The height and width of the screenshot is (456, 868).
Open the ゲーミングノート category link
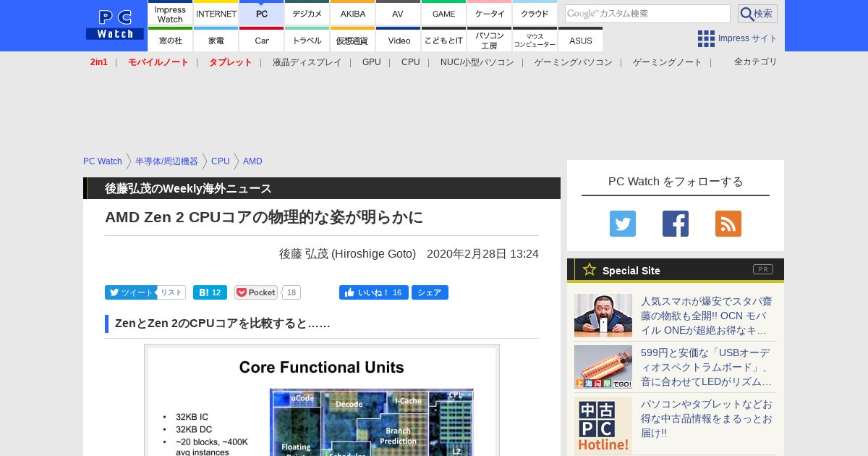click(x=668, y=62)
